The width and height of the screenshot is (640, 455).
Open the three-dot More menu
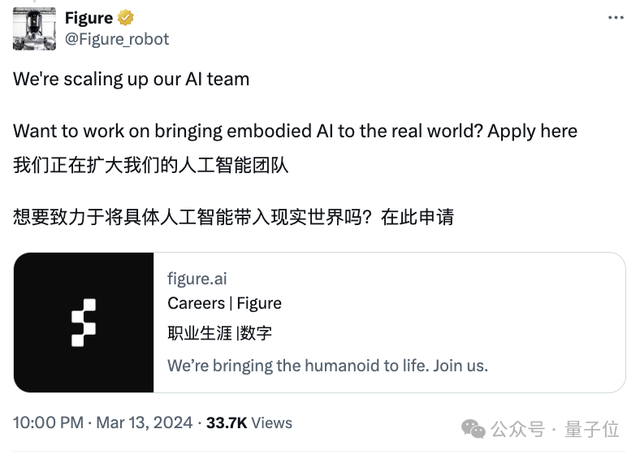click(x=613, y=19)
